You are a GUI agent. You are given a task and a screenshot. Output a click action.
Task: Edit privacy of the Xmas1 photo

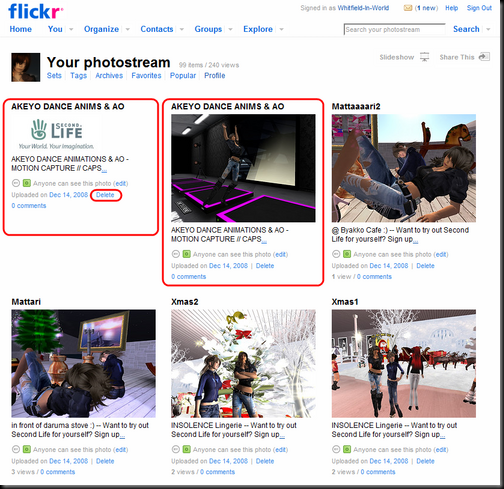tap(441, 450)
